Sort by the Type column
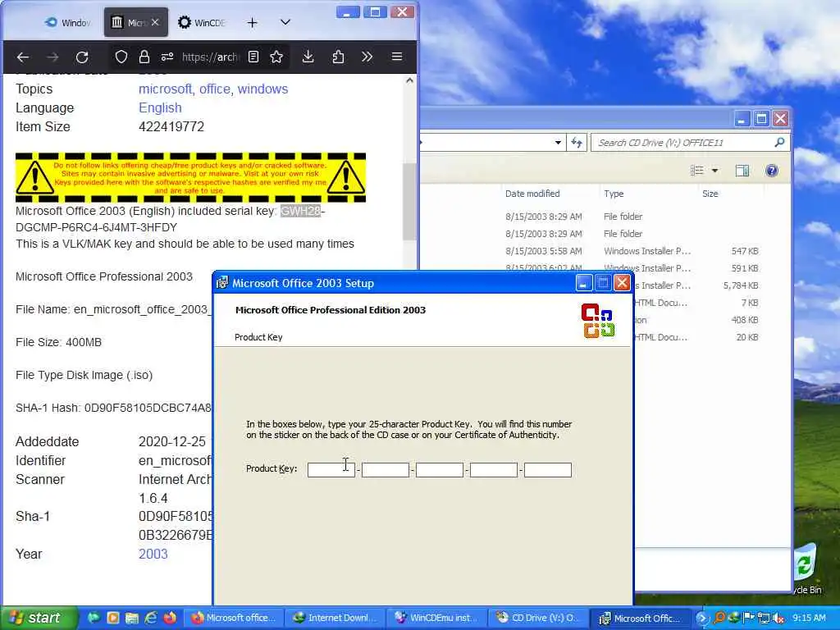The image size is (840, 630). 614,194
